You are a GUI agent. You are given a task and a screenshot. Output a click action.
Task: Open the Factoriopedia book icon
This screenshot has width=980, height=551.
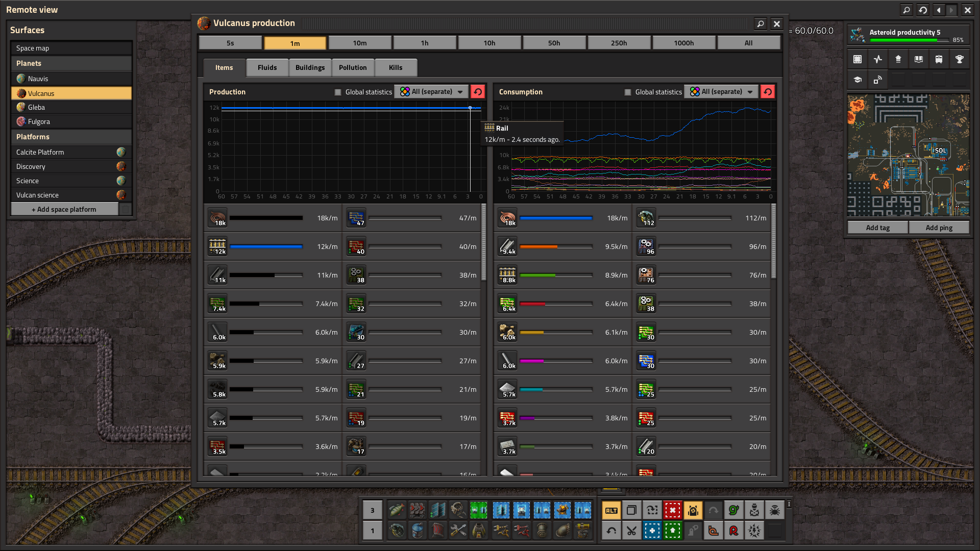(x=918, y=59)
